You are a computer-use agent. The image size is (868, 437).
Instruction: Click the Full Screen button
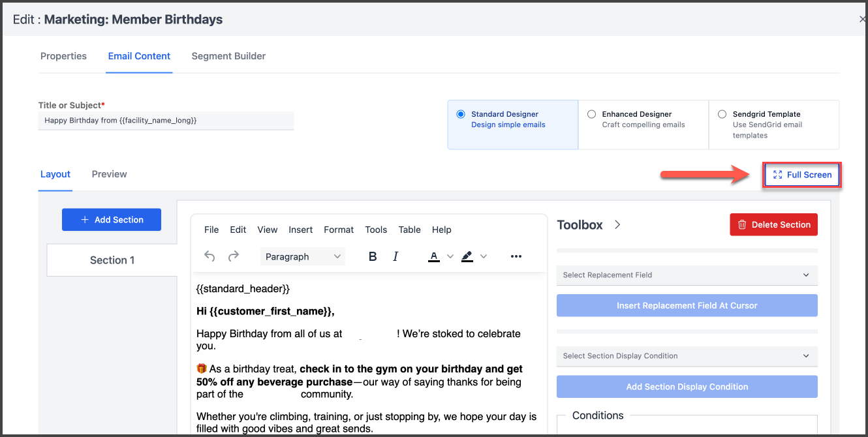(x=802, y=175)
